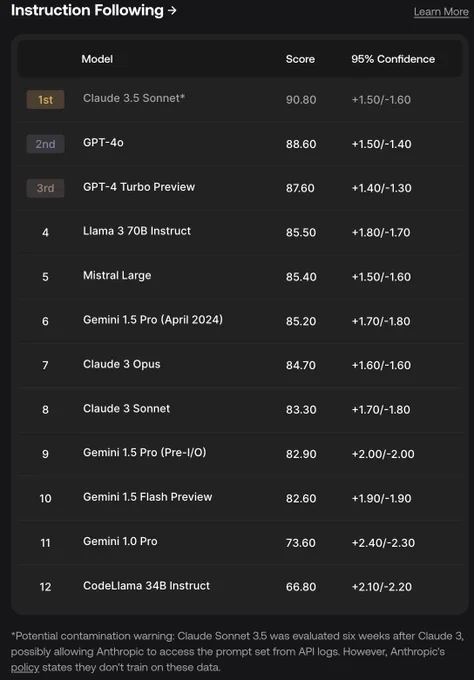Select the 1st place rank badge
474x680 pixels.
(x=46, y=100)
